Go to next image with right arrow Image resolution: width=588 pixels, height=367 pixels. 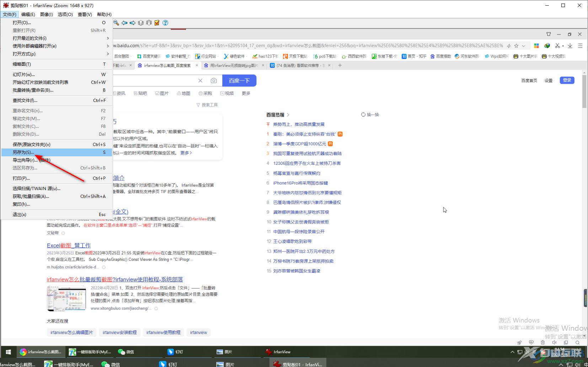pos(133,23)
